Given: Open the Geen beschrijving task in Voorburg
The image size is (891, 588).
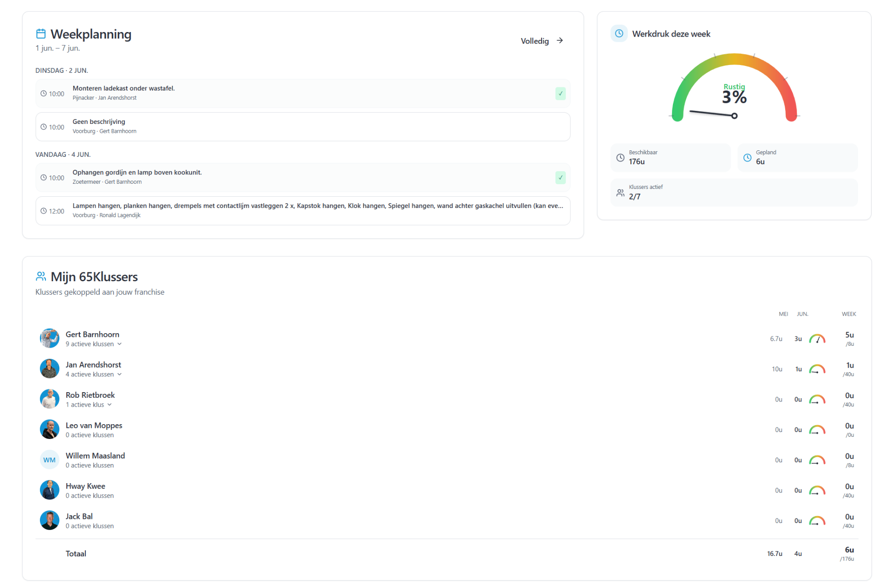Looking at the screenshot, I should coord(303,127).
